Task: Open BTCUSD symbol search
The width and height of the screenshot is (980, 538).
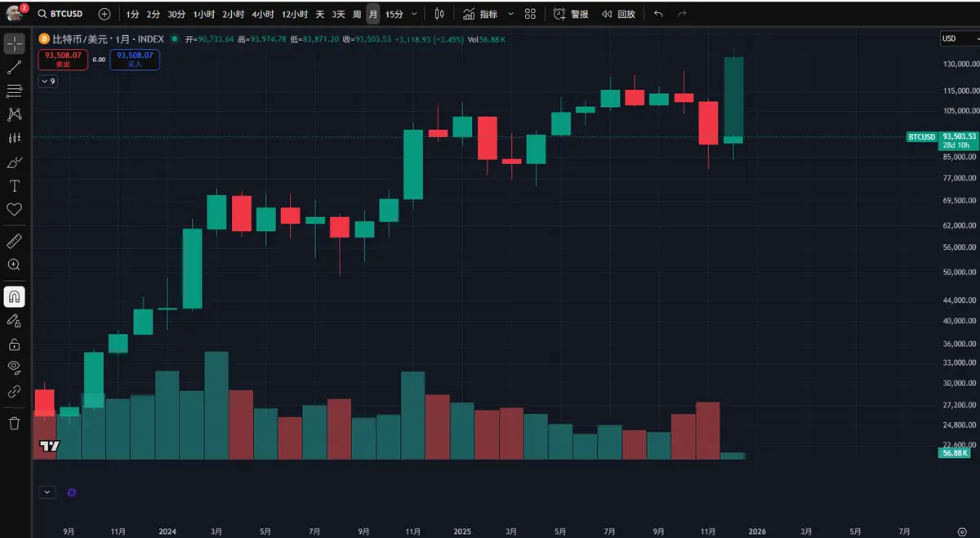Action: (61, 14)
